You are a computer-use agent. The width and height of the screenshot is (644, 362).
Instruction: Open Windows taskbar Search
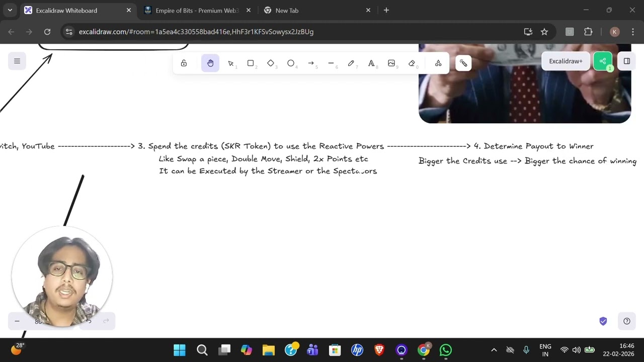point(202,350)
